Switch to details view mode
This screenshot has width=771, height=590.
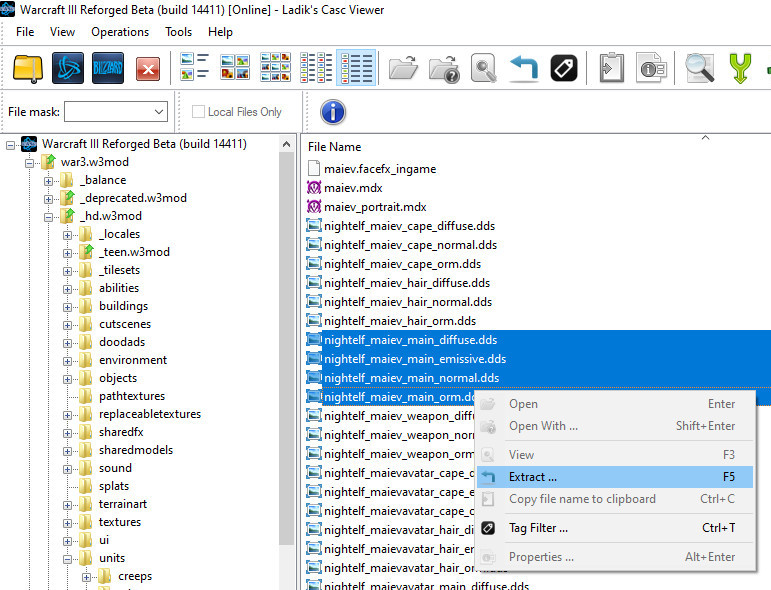pos(356,67)
